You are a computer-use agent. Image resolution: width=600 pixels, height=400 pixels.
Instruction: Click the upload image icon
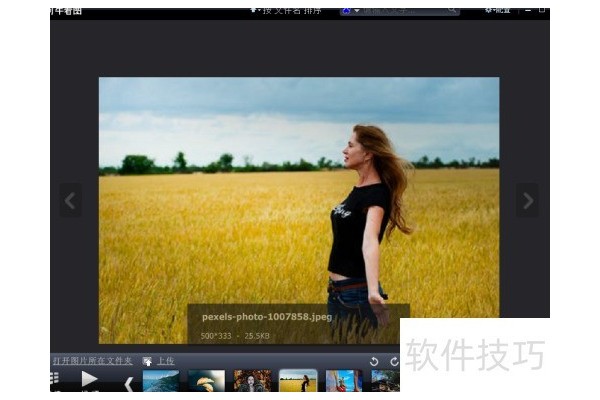coord(147,361)
